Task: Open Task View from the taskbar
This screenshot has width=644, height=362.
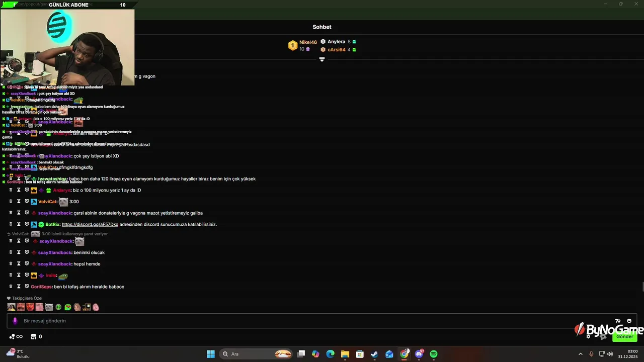Action: tap(301, 354)
